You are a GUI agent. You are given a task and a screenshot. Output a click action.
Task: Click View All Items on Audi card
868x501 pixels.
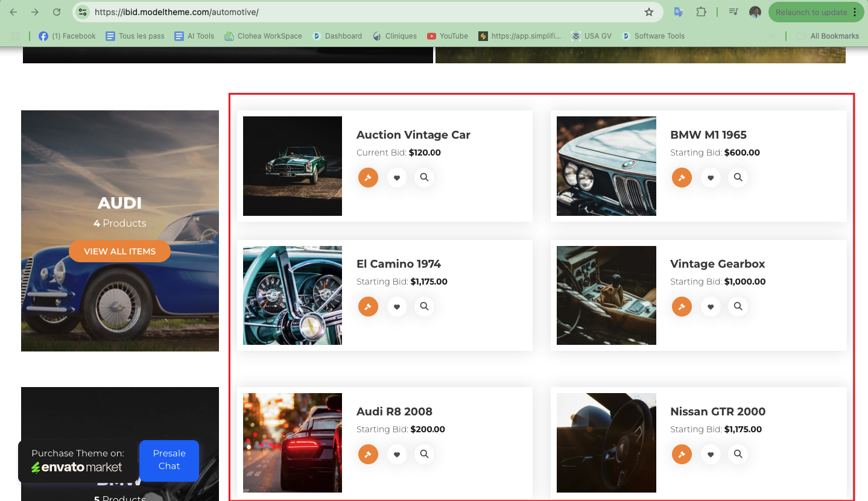[x=119, y=251]
